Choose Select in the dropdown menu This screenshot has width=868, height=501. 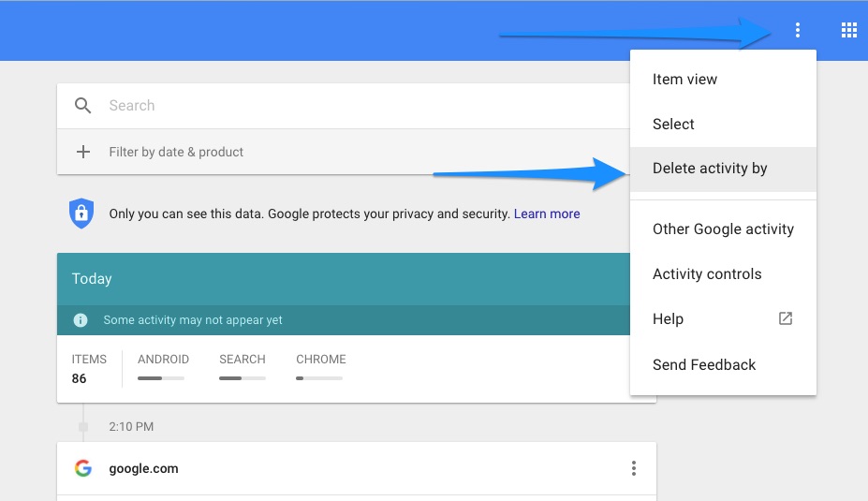point(673,125)
